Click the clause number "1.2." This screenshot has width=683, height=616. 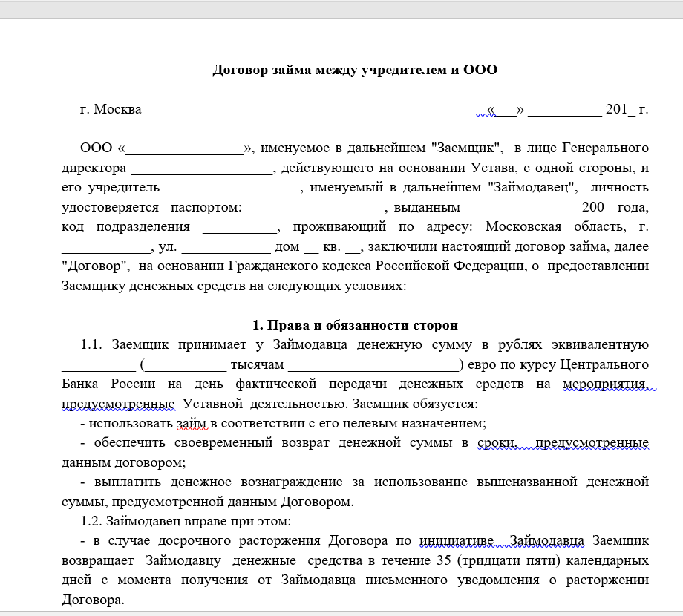coord(91,522)
